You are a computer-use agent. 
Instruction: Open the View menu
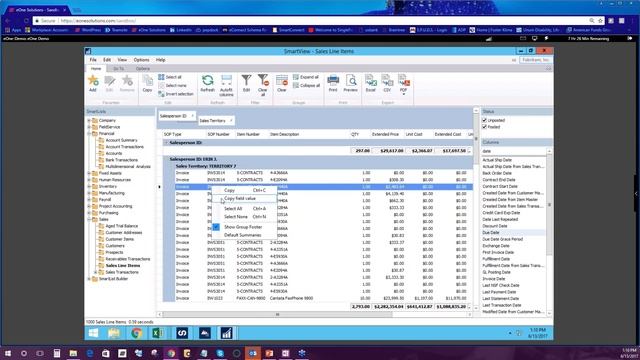[122, 60]
